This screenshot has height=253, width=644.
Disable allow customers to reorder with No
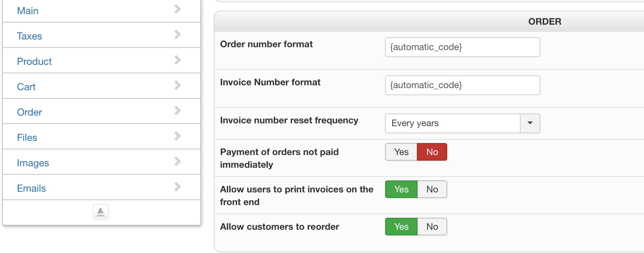tap(432, 227)
